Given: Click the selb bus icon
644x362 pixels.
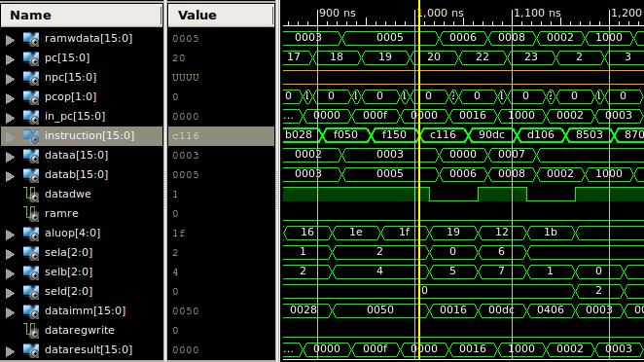Looking at the screenshot, I should point(31,272).
